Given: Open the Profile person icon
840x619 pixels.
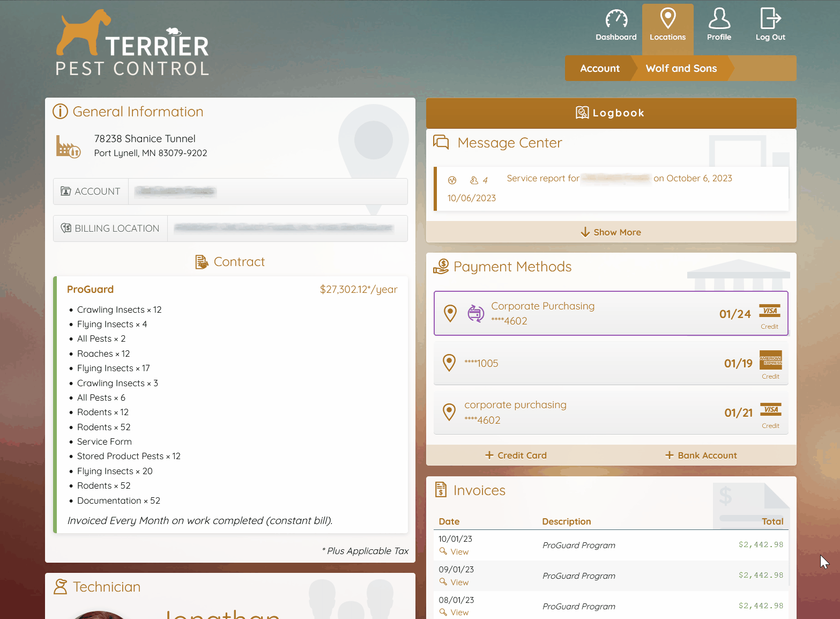Looking at the screenshot, I should pos(719,18).
